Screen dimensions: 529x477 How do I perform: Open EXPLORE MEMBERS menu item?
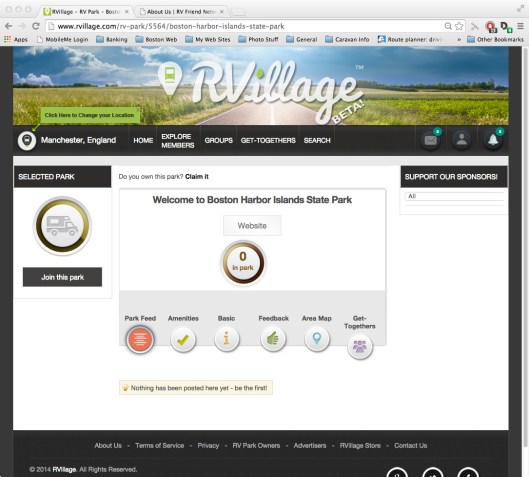coord(178,141)
